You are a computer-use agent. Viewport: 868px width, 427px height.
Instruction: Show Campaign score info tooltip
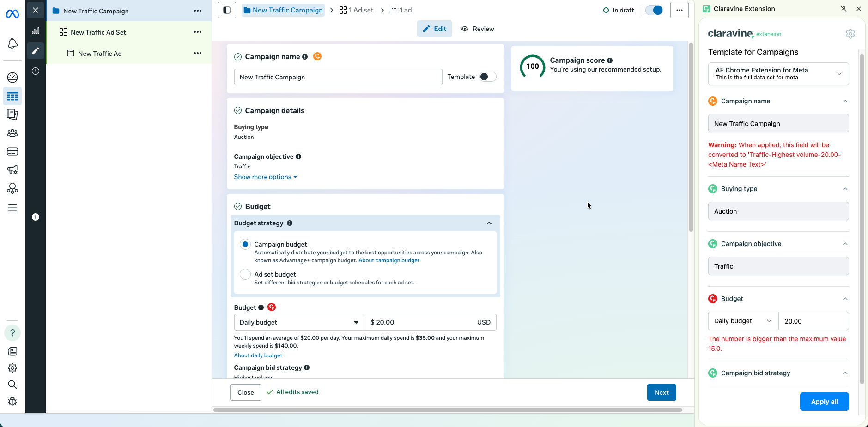click(x=610, y=60)
